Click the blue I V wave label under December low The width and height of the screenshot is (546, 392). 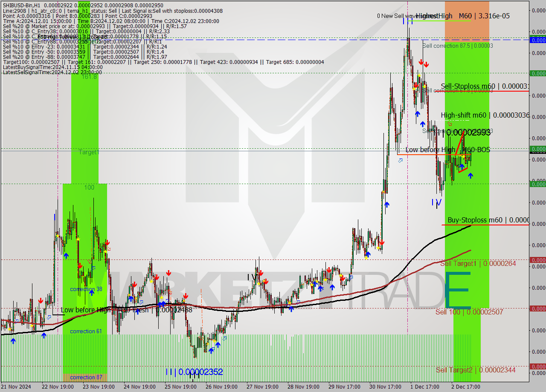[x=436, y=202]
